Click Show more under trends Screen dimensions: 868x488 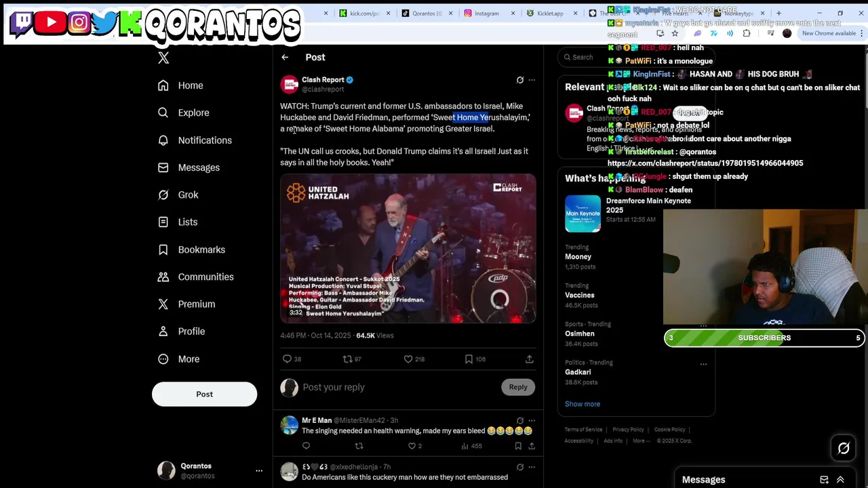[583, 404]
